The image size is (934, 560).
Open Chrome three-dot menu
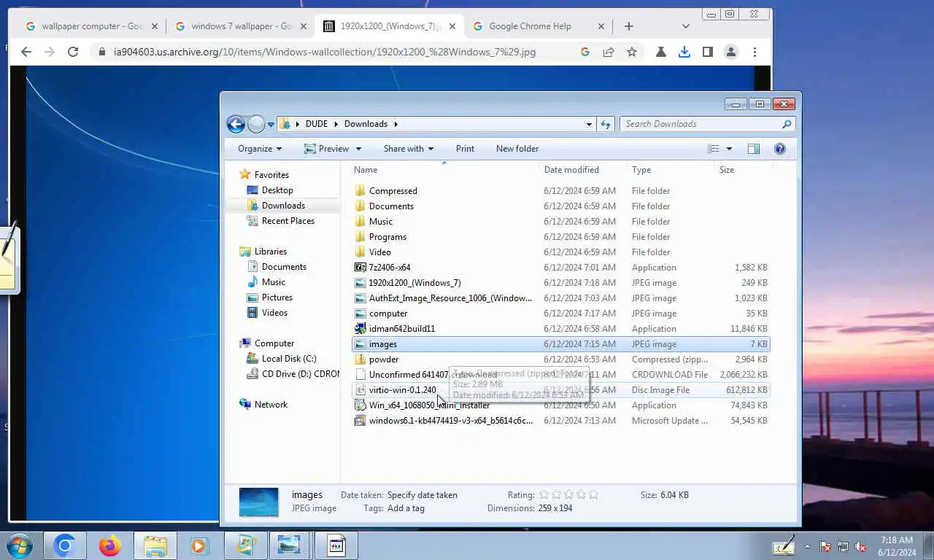click(754, 52)
